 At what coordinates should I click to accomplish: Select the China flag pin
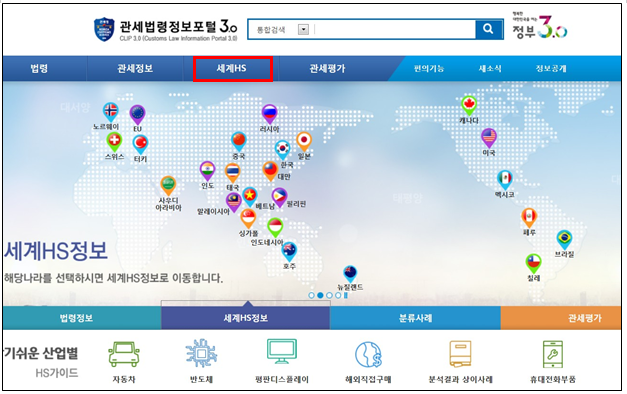239,141
